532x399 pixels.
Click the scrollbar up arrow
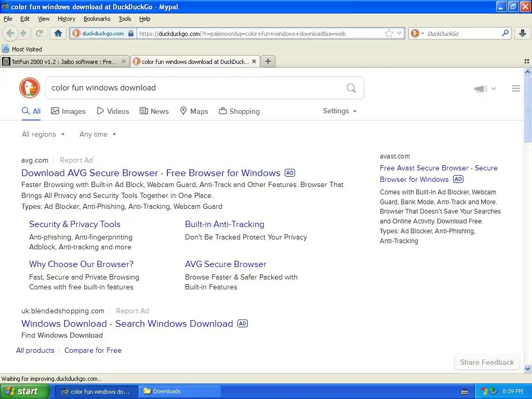click(527, 72)
